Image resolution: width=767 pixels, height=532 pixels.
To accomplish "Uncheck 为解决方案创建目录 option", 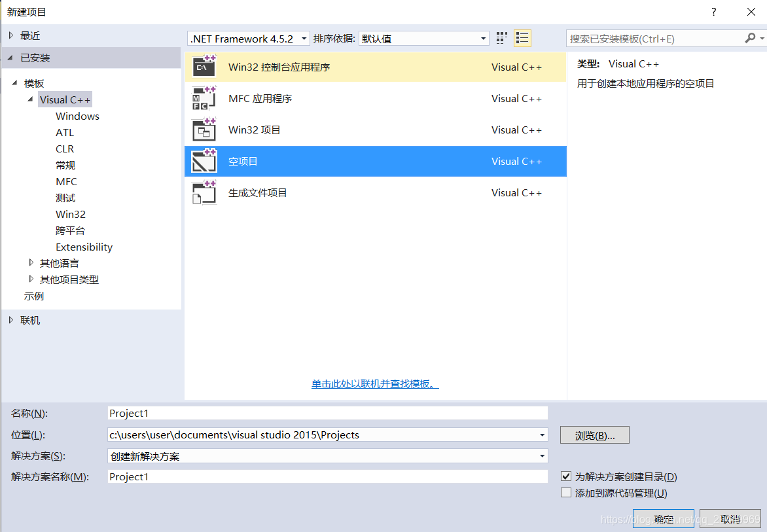I will [565, 476].
